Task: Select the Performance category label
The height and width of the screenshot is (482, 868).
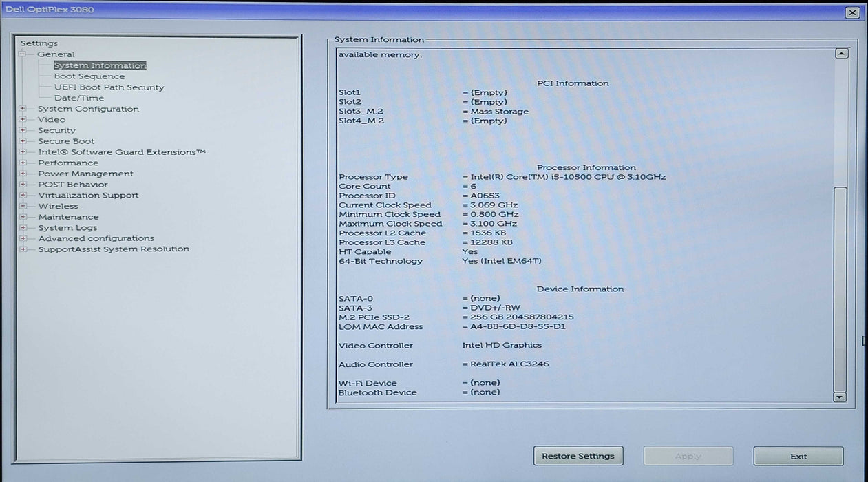Action: click(68, 163)
